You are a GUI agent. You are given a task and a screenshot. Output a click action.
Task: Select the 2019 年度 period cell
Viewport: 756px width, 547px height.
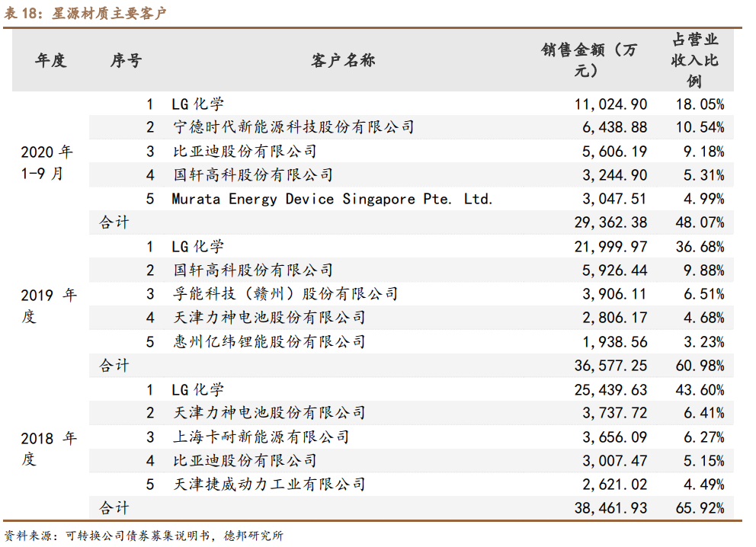(x=49, y=305)
